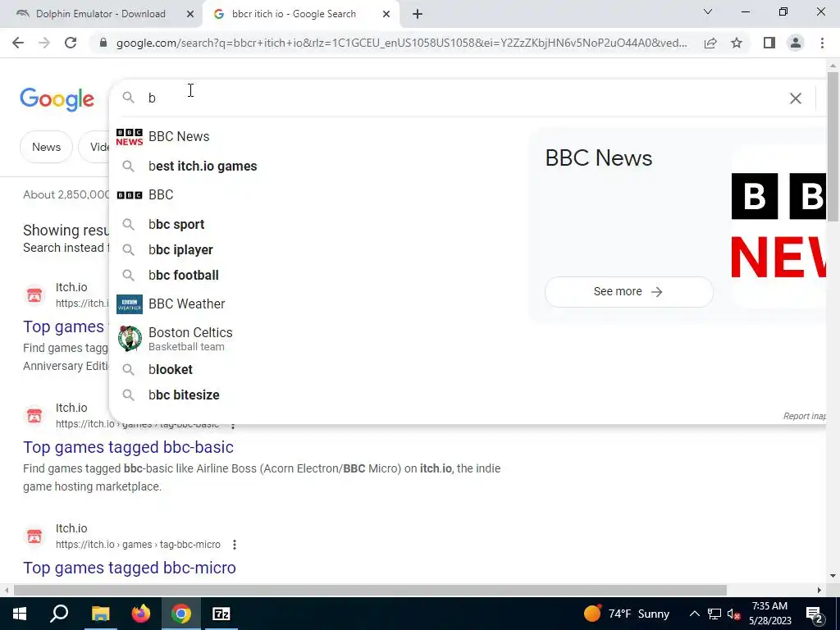Click the BBC News panel heading

(598, 158)
